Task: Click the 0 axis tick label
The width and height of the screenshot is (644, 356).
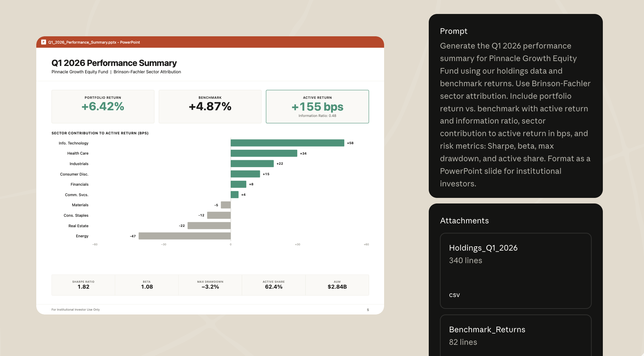Action: point(231,244)
